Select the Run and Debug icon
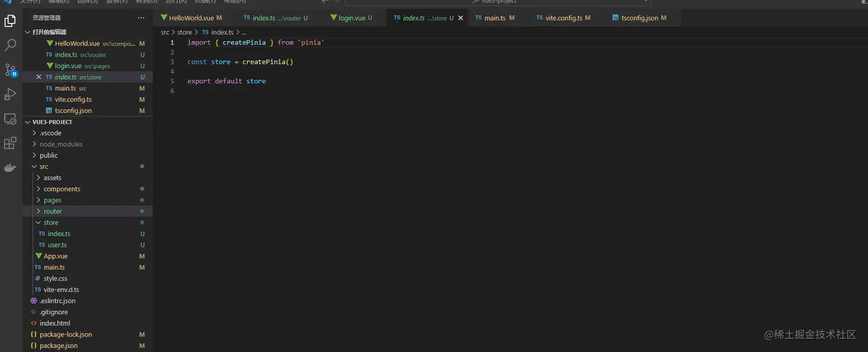The width and height of the screenshot is (868, 352). 9,93
